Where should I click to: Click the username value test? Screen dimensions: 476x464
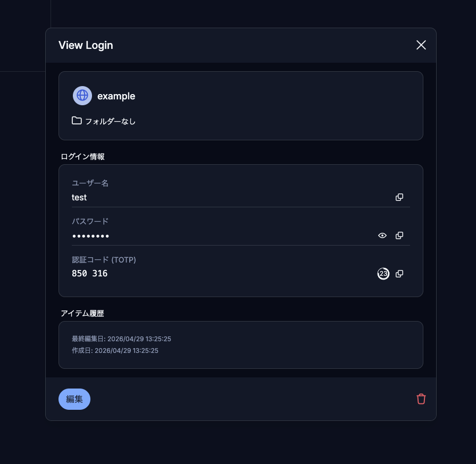(x=79, y=197)
